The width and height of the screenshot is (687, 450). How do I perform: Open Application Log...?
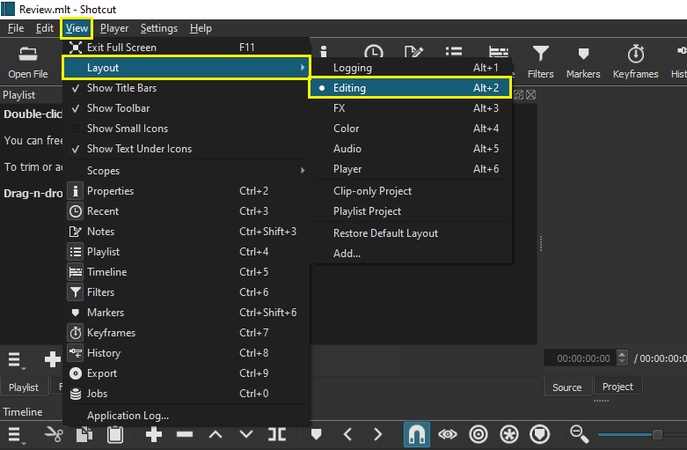click(187, 415)
